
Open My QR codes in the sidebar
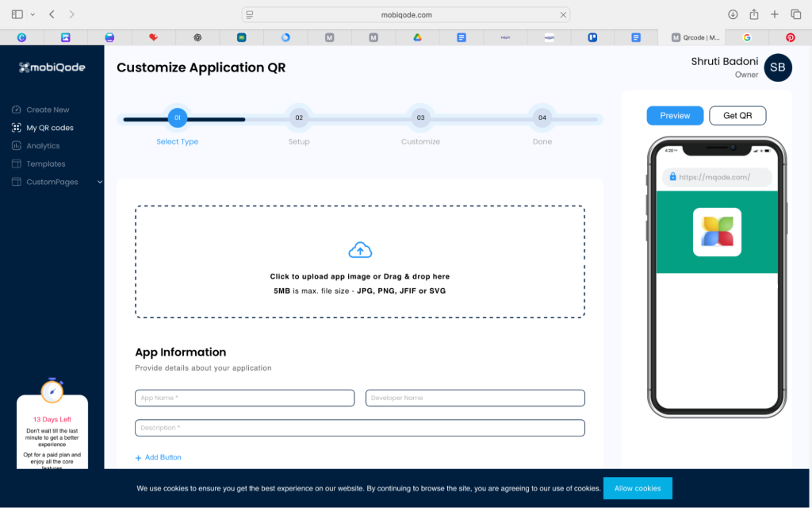coord(49,128)
